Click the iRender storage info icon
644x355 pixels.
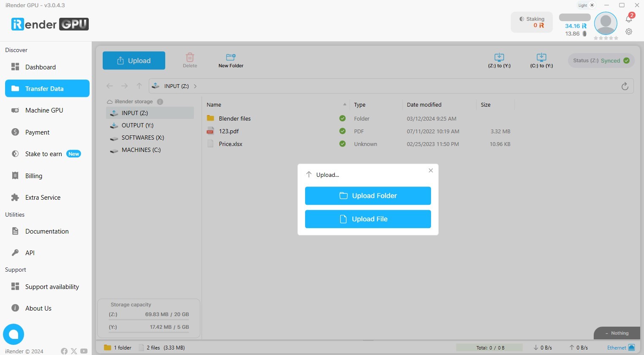point(160,102)
